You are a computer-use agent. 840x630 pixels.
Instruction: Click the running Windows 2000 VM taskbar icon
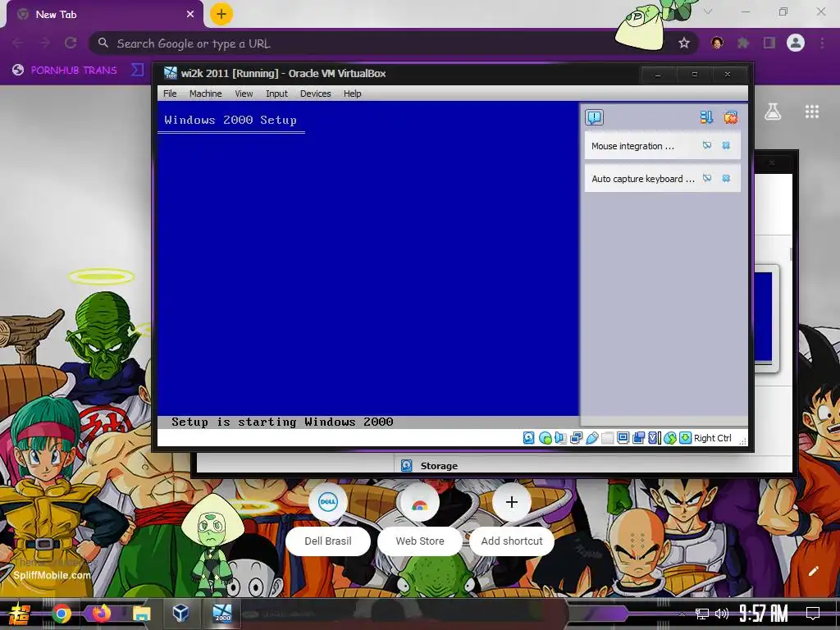tap(221, 613)
